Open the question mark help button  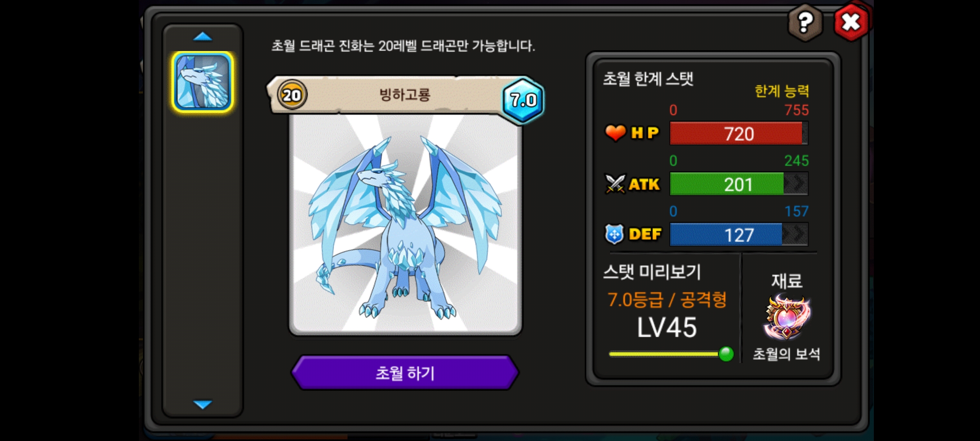[805, 23]
